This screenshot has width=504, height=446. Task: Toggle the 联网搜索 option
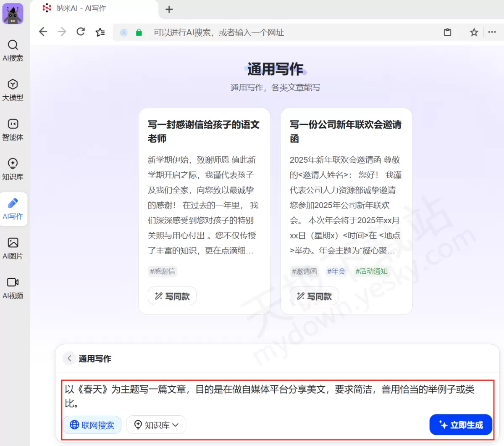[92, 425]
